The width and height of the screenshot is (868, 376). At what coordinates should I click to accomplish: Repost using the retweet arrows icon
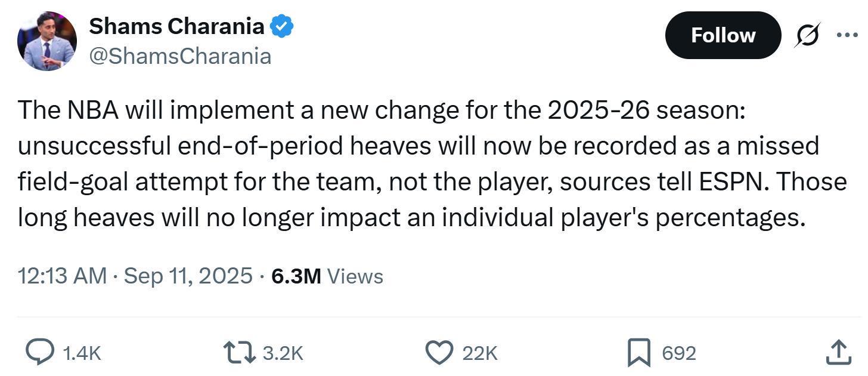pyautogui.click(x=238, y=353)
